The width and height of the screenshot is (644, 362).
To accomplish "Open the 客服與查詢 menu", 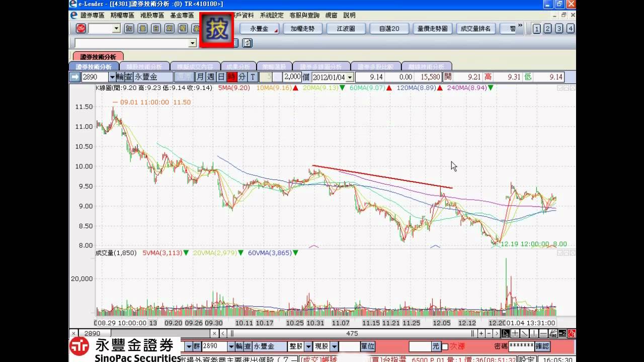I will pos(303,15).
